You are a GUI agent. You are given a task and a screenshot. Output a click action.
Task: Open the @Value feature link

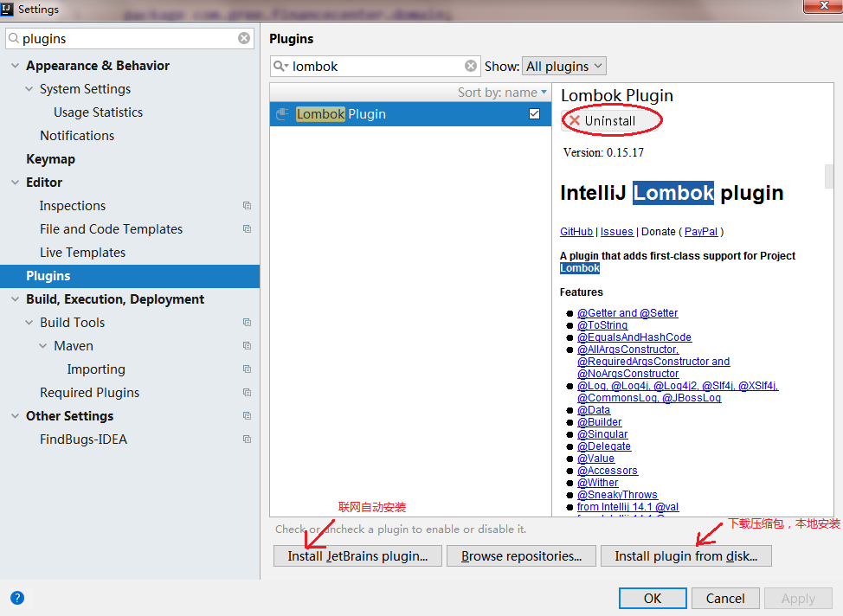coord(595,459)
